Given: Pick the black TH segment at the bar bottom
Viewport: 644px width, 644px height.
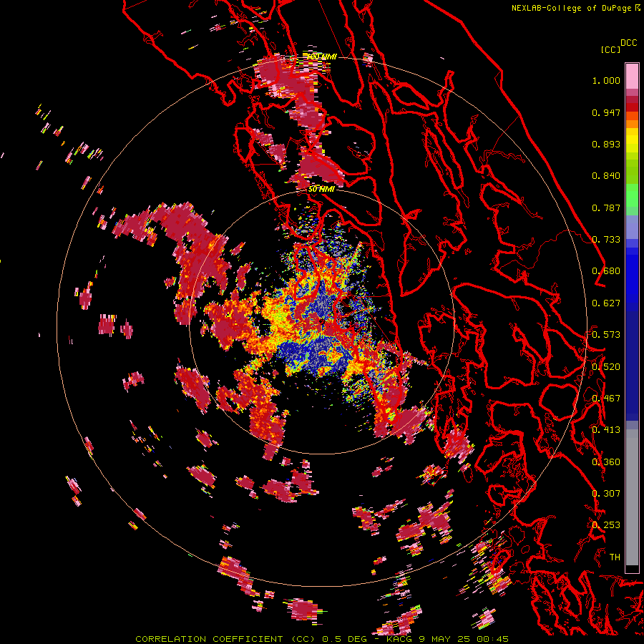Looking at the screenshot, I should point(632,569).
